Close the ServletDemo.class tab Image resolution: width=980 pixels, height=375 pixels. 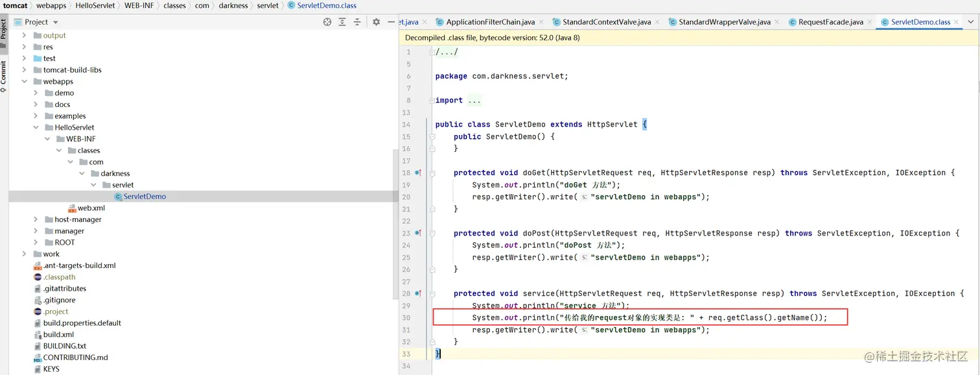coord(956,22)
